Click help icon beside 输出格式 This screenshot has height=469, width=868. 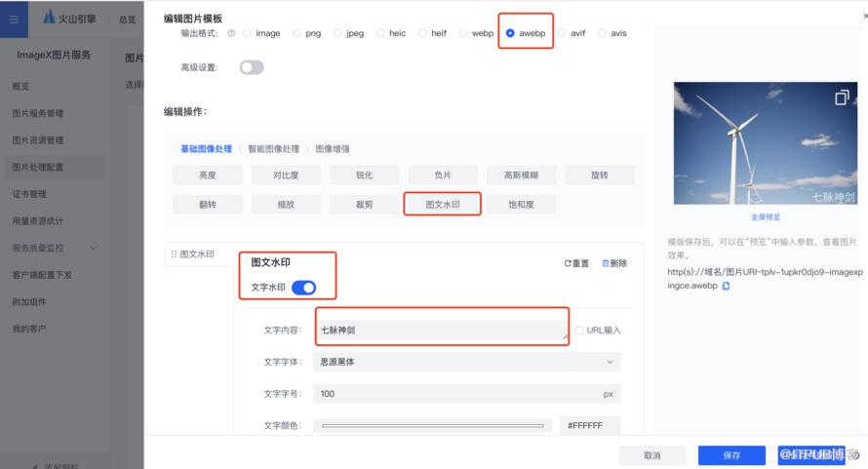231,33
